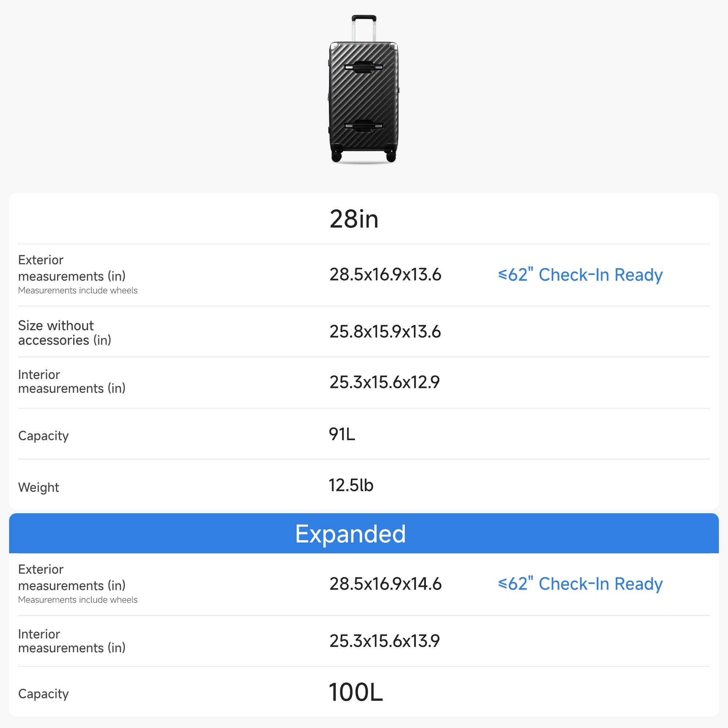Select the 28.5x16.9x13.6 exterior dimensions value

point(385,275)
